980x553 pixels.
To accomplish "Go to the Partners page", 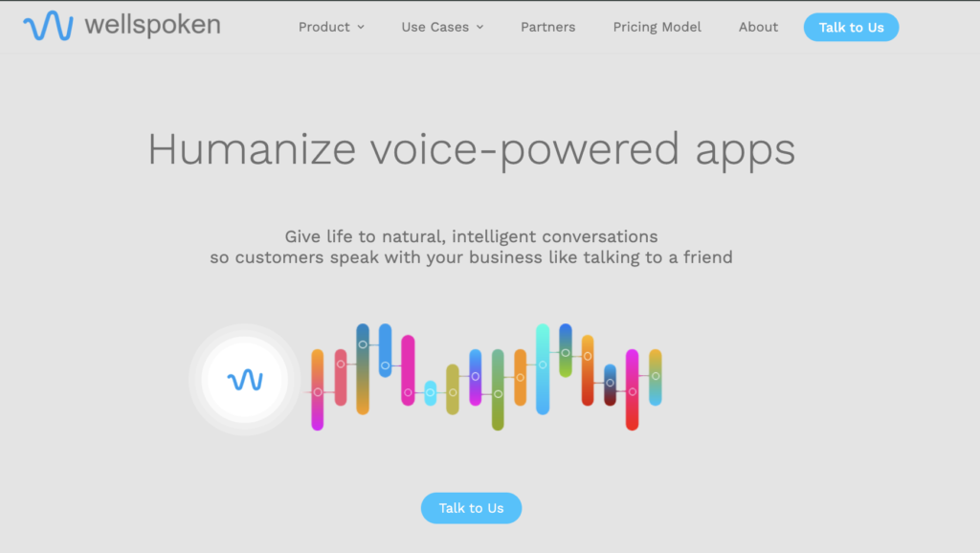I will tap(548, 27).
